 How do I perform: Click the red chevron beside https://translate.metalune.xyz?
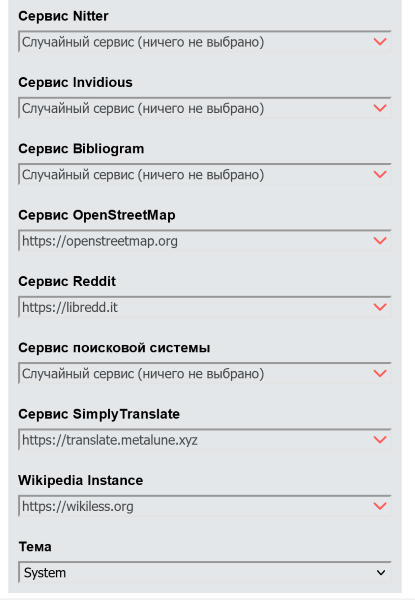click(x=380, y=439)
